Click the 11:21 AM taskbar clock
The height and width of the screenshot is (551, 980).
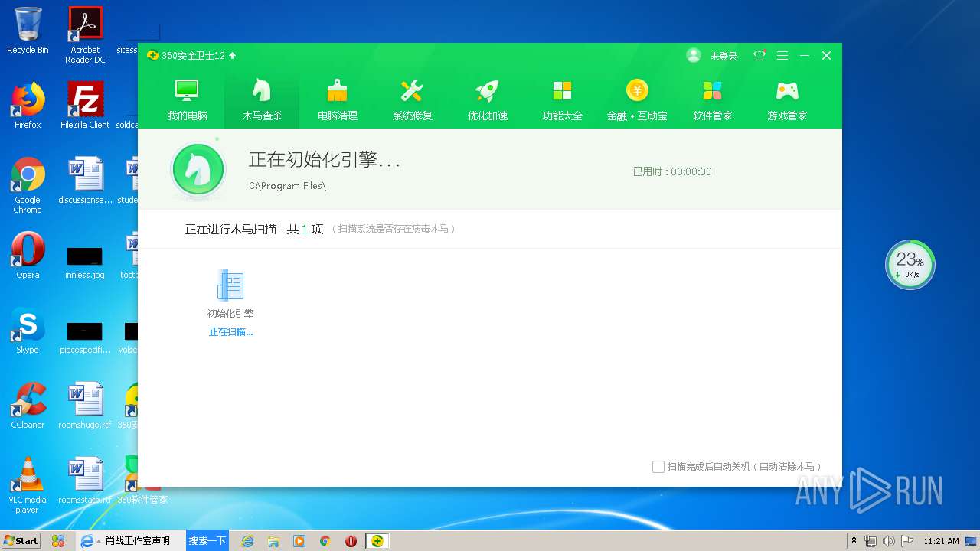pos(941,541)
